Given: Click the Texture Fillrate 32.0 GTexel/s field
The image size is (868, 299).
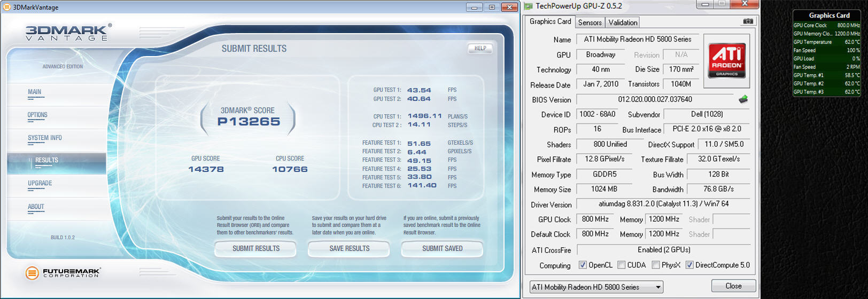Looking at the screenshot, I should pyautogui.click(x=718, y=159).
